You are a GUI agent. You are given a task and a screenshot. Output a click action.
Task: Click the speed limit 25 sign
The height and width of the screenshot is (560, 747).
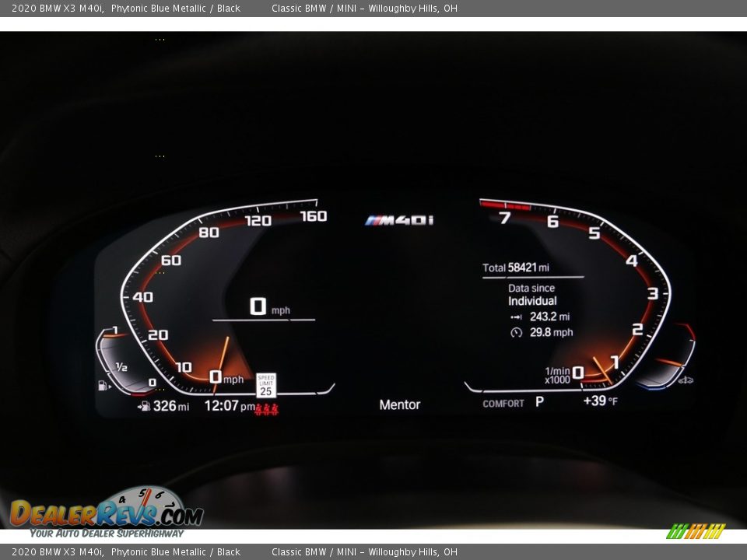coord(266,385)
